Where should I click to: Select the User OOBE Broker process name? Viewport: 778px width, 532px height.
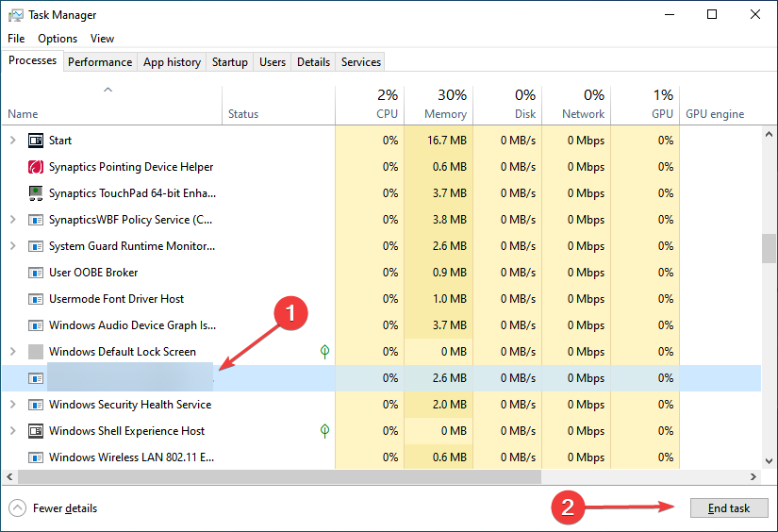click(x=93, y=273)
